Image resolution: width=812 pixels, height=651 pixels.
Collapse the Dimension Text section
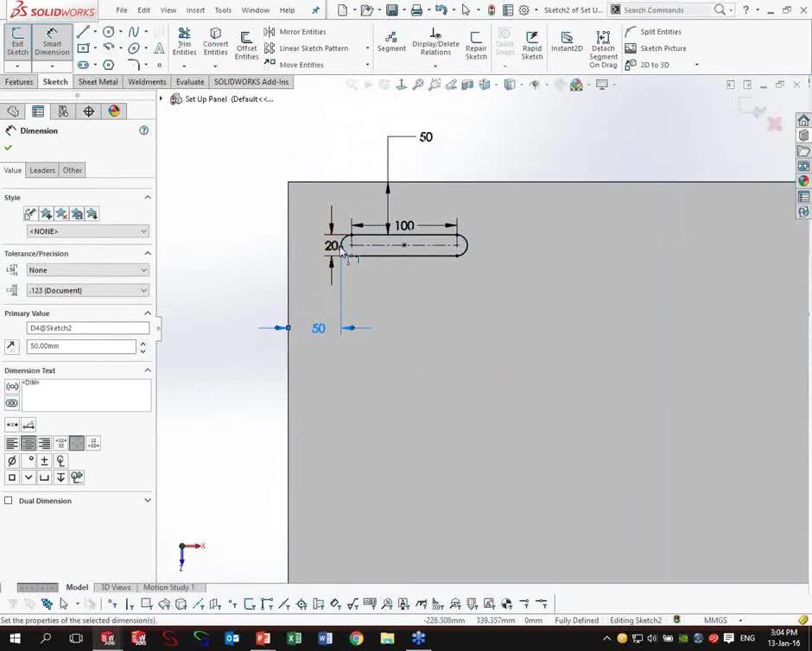click(x=147, y=370)
